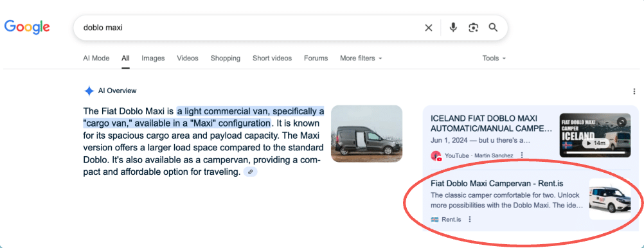
Task: Expand the More filters dropdown
Action: click(361, 58)
